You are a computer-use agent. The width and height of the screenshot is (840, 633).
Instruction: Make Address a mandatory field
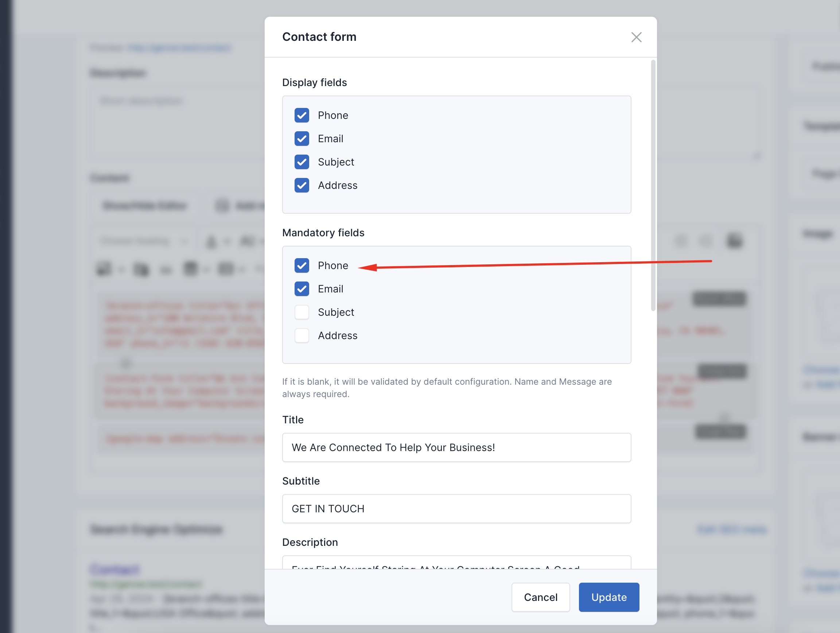pos(302,336)
